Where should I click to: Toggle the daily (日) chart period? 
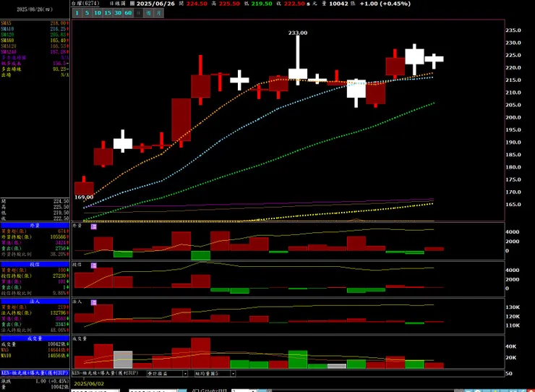[x=138, y=13]
